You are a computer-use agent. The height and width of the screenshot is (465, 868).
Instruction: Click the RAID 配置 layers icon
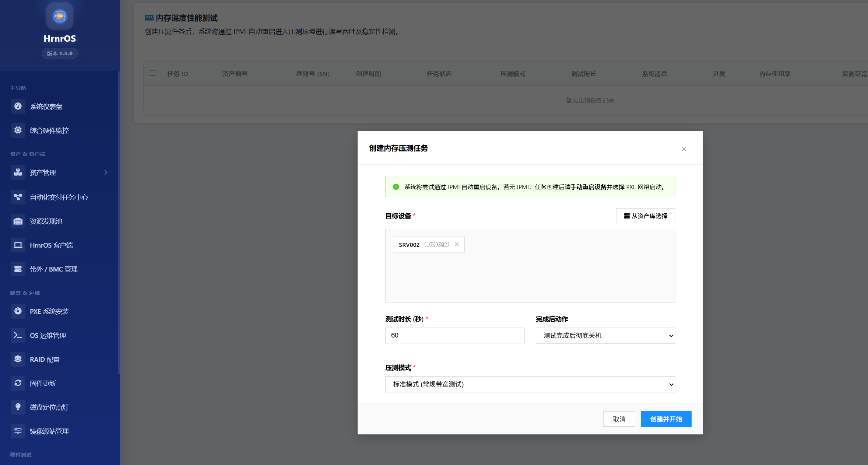(18, 359)
